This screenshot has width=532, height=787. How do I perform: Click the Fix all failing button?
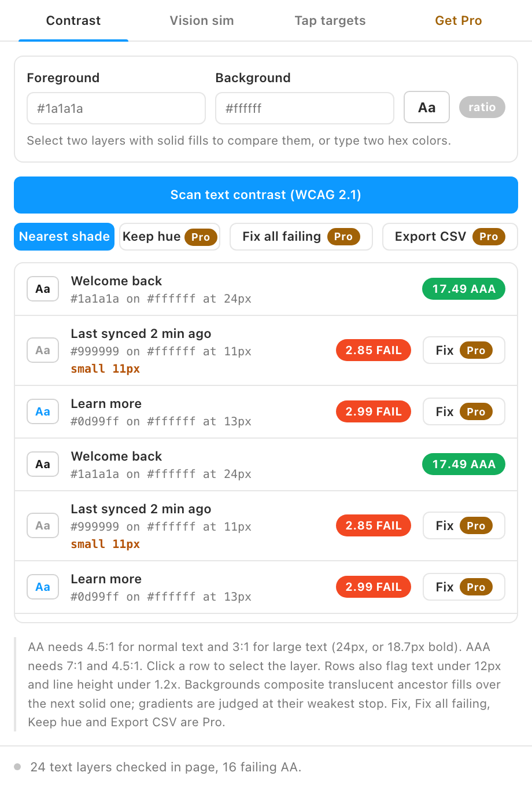301,237
